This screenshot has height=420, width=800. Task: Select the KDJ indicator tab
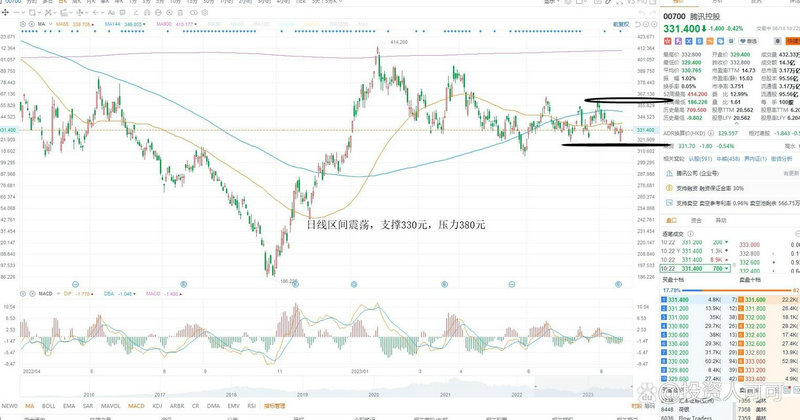pos(158,406)
